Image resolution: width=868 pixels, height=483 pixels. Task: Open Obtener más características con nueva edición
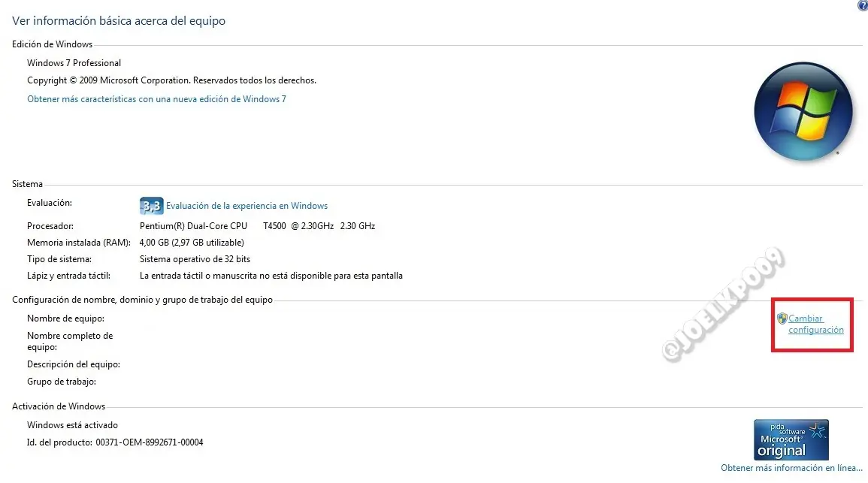coord(156,99)
